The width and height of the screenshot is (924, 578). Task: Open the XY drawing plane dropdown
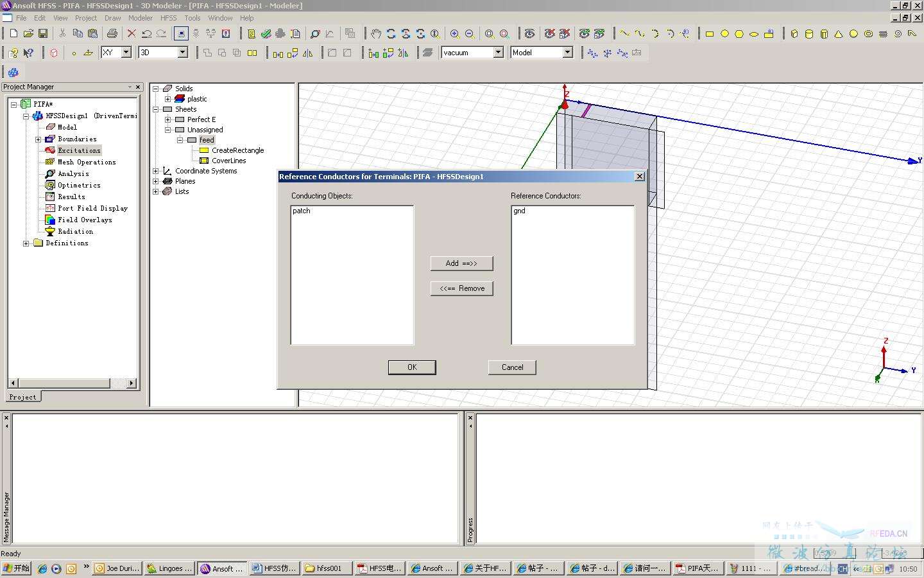coord(126,53)
